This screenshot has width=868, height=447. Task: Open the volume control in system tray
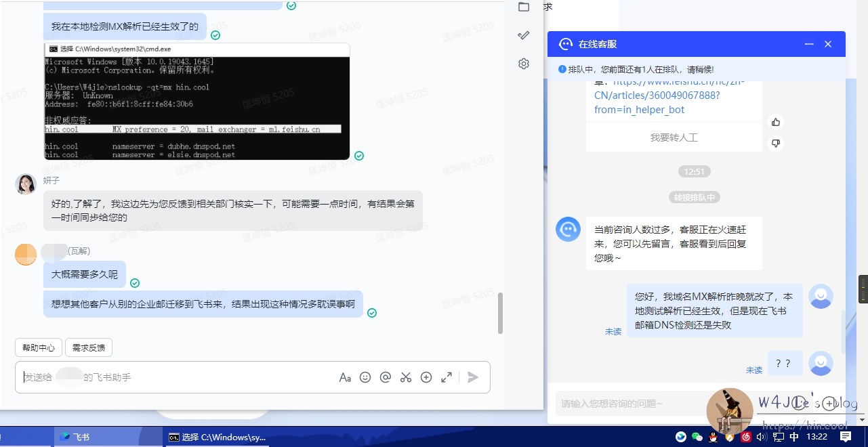761,438
